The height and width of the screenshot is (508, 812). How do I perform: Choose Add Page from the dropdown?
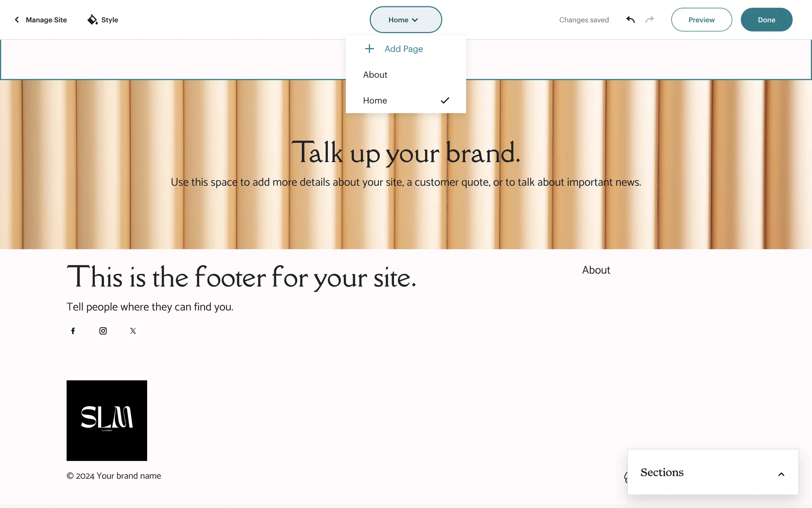403,49
